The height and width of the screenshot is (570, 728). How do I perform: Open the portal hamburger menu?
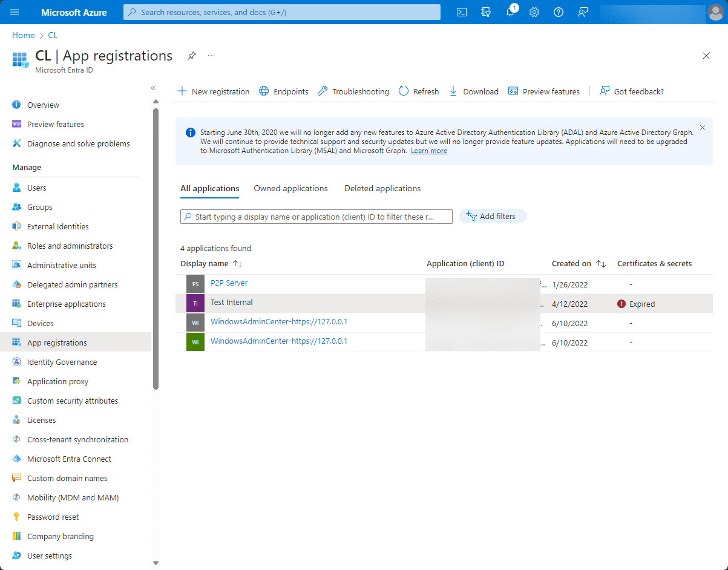point(15,12)
